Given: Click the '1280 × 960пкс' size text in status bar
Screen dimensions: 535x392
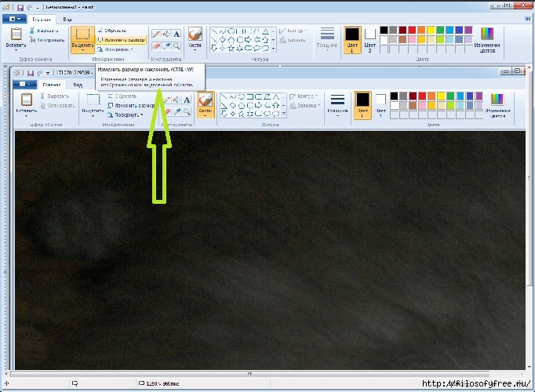Looking at the screenshot, I should pyautogui.click(x=162, y=384).
